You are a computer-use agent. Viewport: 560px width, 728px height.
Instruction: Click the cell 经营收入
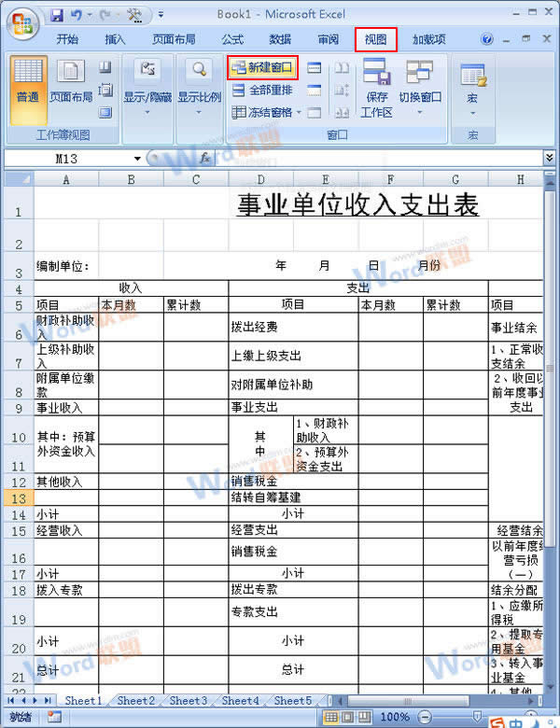(66, 530)
